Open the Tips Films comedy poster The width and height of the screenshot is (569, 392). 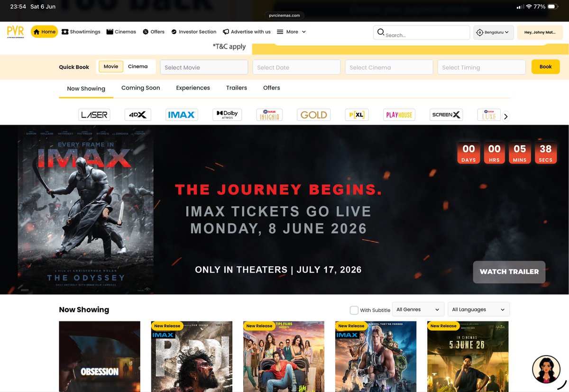[284, 356]
